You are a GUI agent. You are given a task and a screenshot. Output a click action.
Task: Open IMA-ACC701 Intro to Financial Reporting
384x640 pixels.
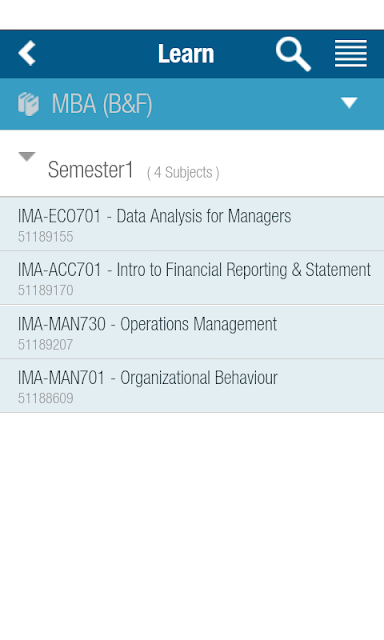click(x=192, y=278)
